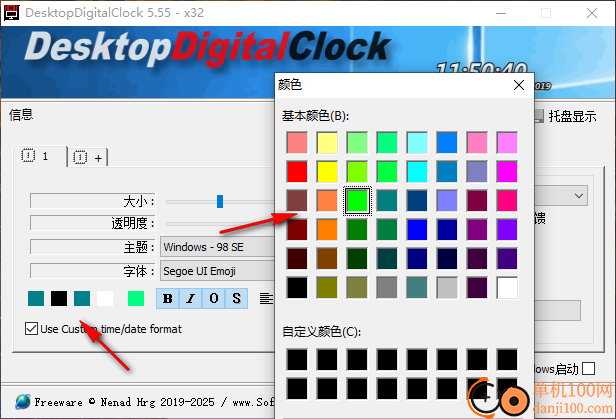Close the 颜色 color dialog
This screenshot has height=419, width=616.
pyautogui.click(x=519, y=85)
